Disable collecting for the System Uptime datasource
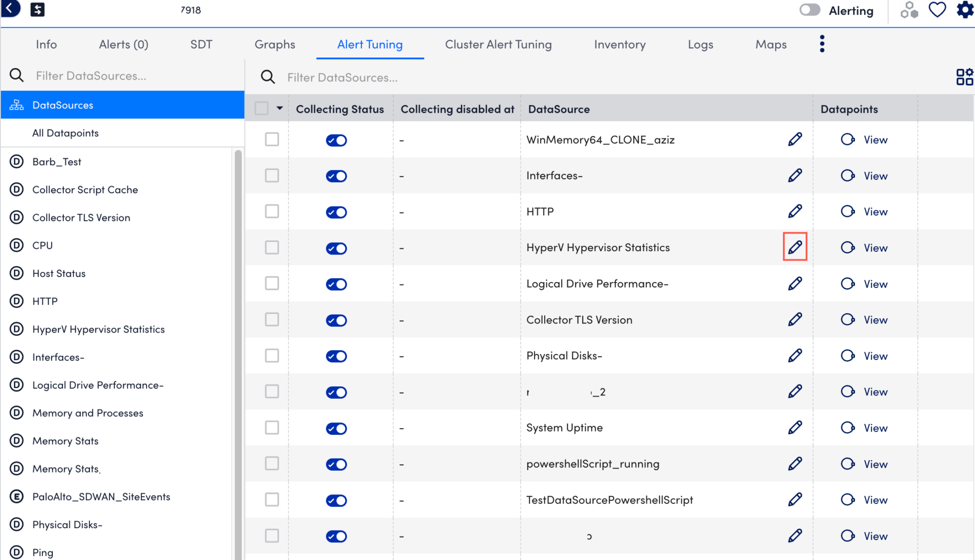 336,428
